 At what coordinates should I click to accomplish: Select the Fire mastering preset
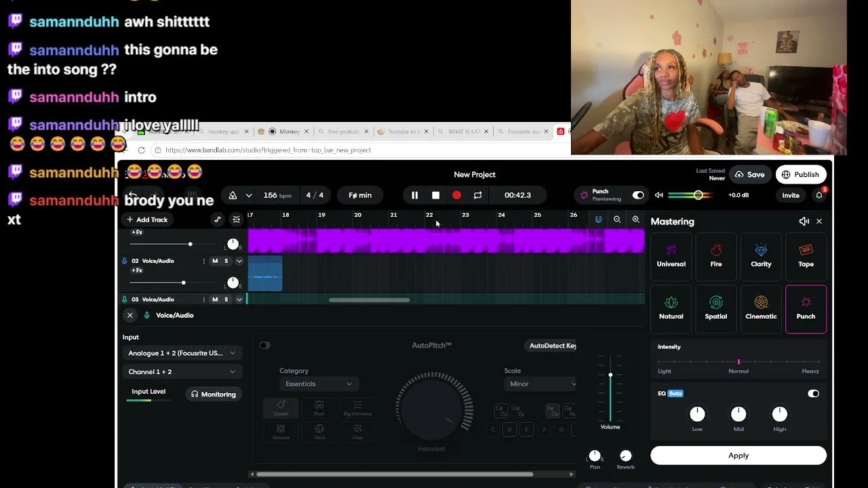[x=716, y=256]
